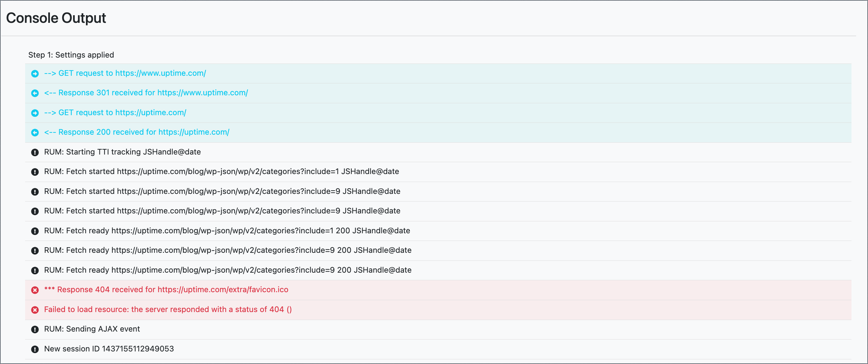Screen dimensions: 868x364
Task: Click GET request to https://www.uptime.com/ entry
Action: point(438,73)
